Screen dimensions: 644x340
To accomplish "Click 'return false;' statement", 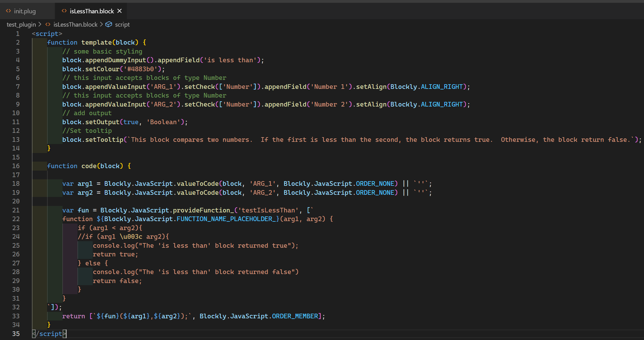I will pos(117,281).
